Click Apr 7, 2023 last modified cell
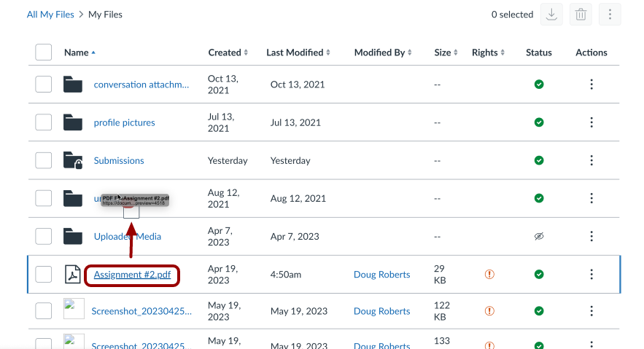Screen dimensions: 644x349 (295, 237)
